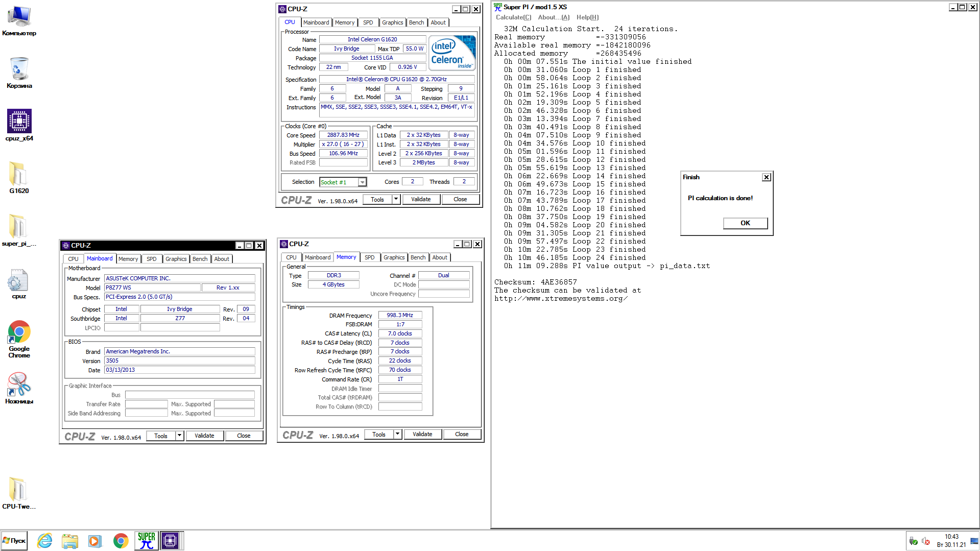Open the file explorer from the taskbar
Screen dimensions: 980x551
pyautogui.click(x=70, y=541)
